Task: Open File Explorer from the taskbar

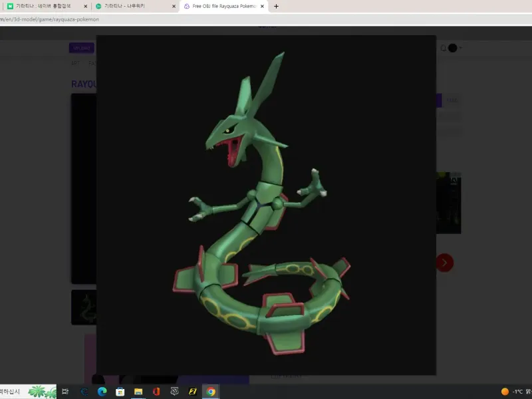Action: point(138,392)
